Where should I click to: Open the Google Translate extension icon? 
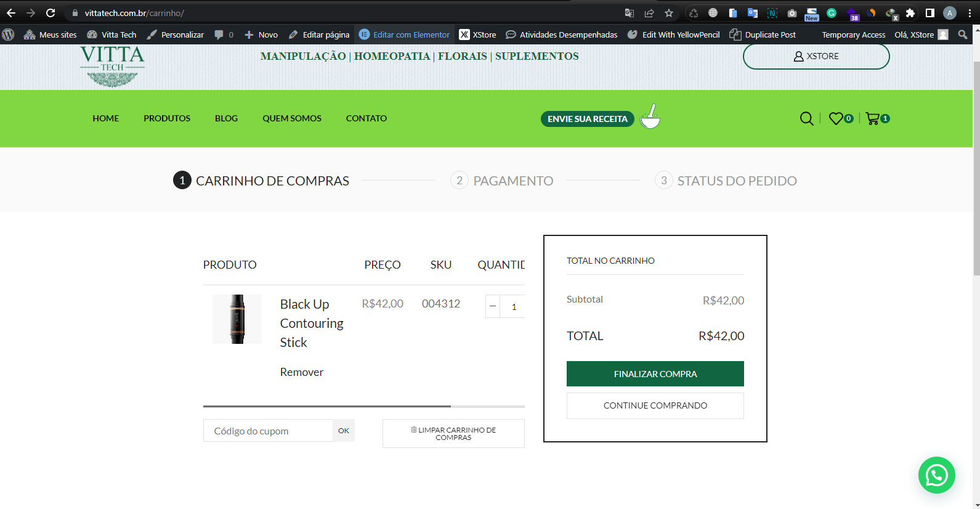[x=753, y=13]
